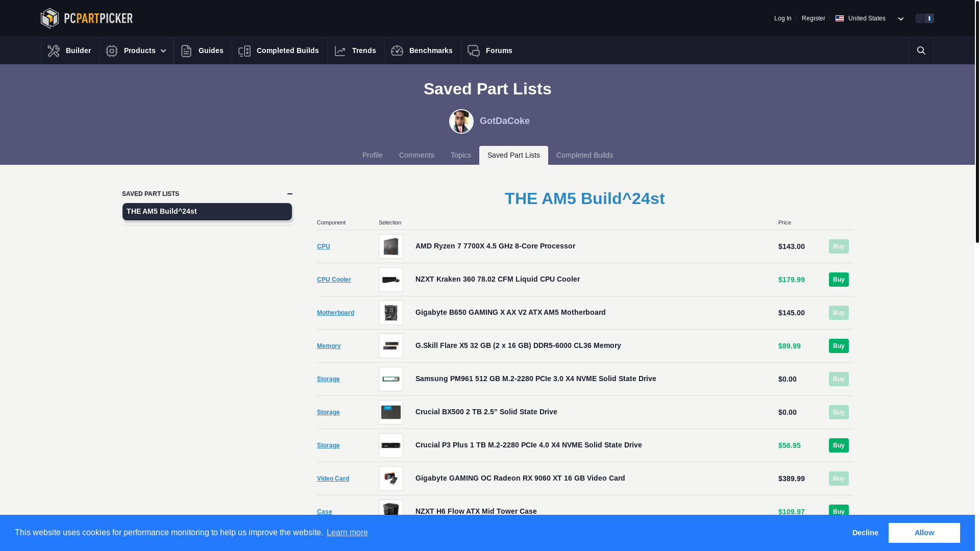Screen dimensions: 980x551
Task: Open AMD Ryzen 7 7700X product name
Action: [495, 246]
